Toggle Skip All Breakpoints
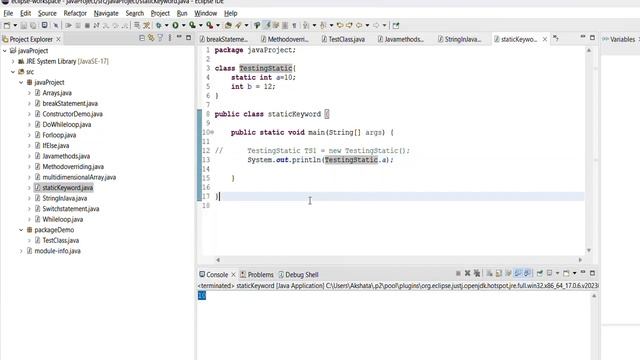Screen dimensions: 640x360 [x=56, y=25]
